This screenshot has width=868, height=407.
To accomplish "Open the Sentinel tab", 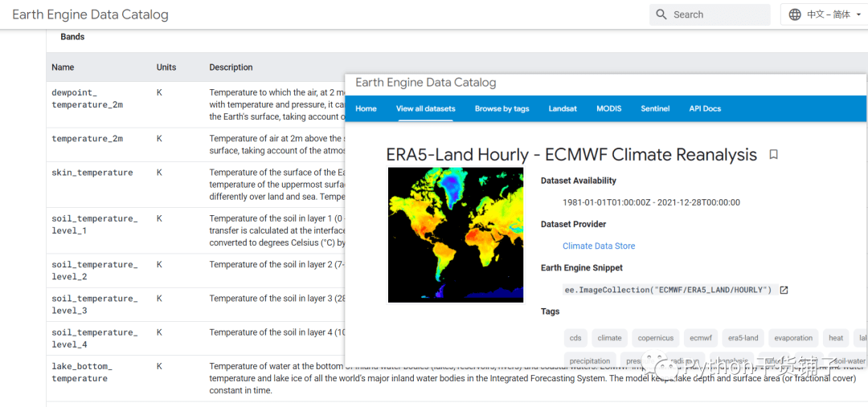I will (656, 108).
